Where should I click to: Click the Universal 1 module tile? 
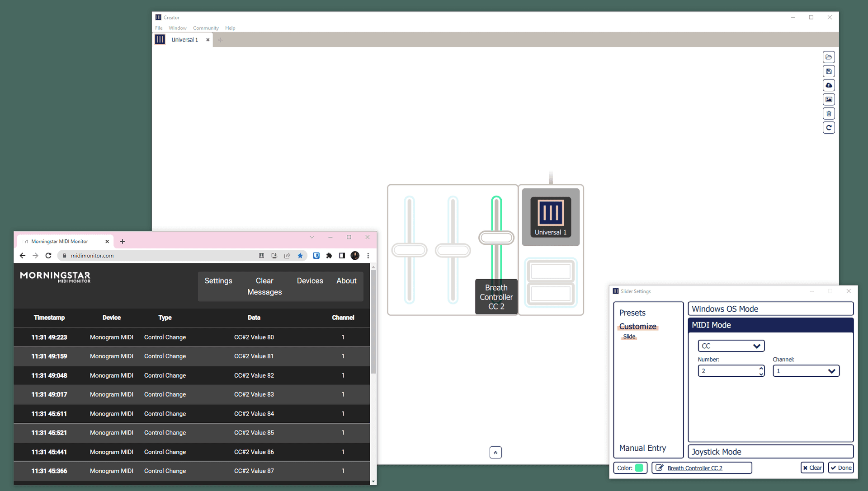click(550, 217)
